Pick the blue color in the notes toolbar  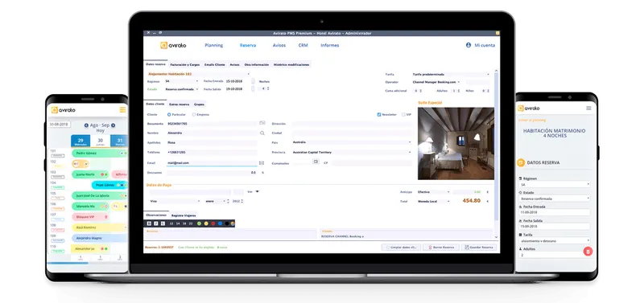pyautogui.click(x=220, y=223)
